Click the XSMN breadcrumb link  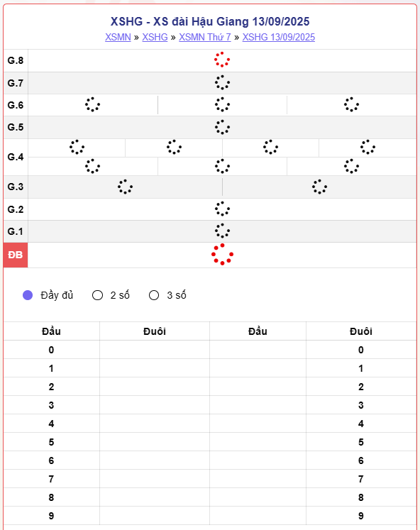coord(118,37)
